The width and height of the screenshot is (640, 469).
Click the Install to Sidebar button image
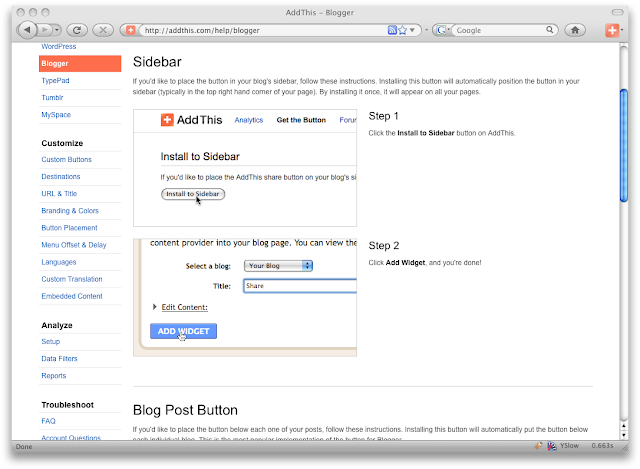coord(193,194)
